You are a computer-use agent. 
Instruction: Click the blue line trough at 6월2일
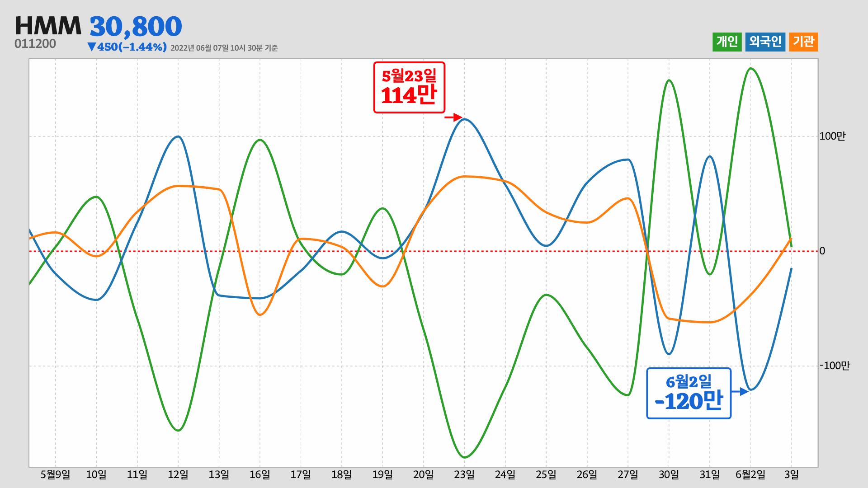click(x=751, y=389)
